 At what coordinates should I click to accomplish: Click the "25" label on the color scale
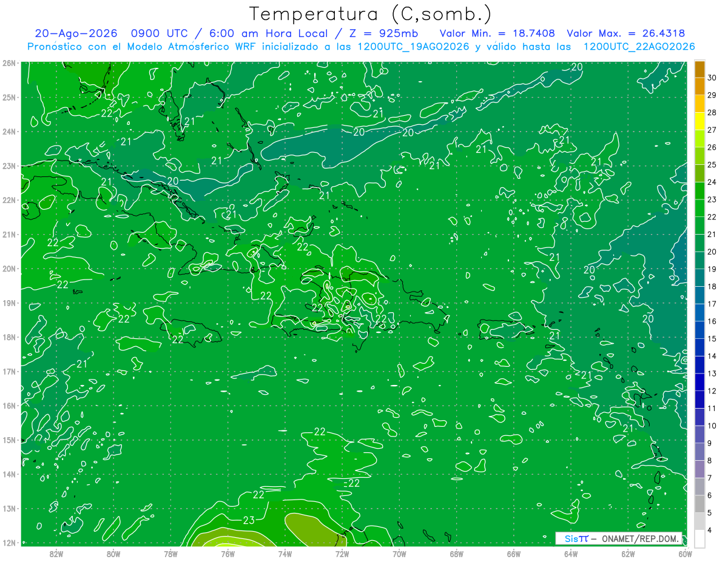(712, 165)
